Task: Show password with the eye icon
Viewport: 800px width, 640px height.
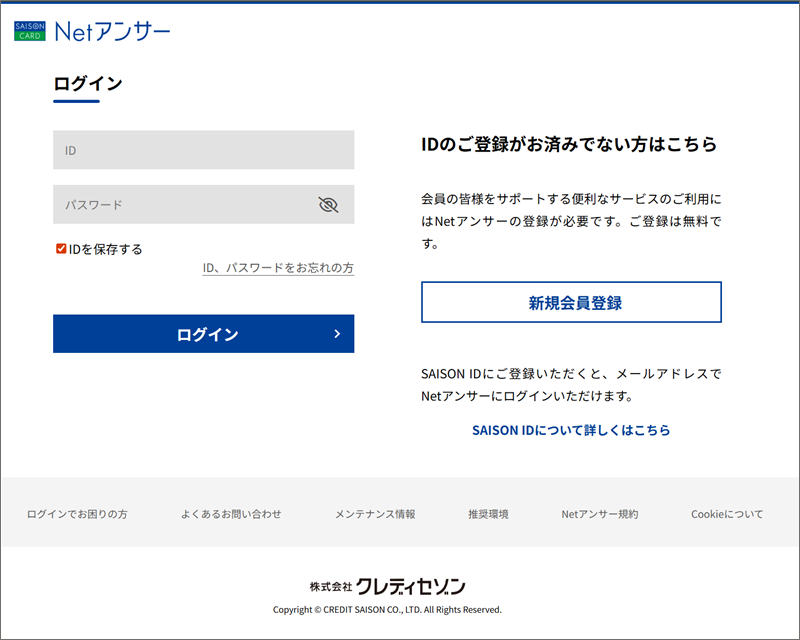Action: coord(328,205)
